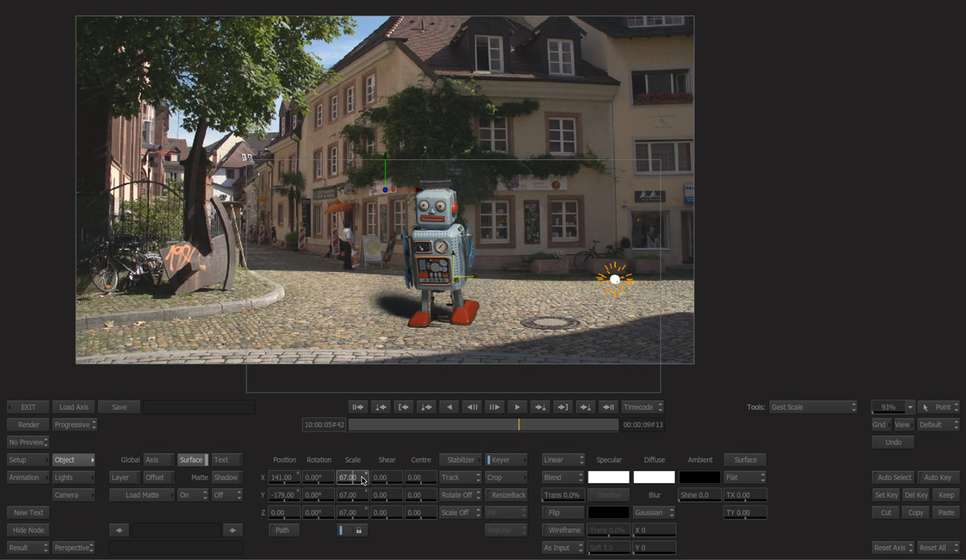This screenshot has width=966, height=560.
Task: Open the Lights menu
Action: 74,478
